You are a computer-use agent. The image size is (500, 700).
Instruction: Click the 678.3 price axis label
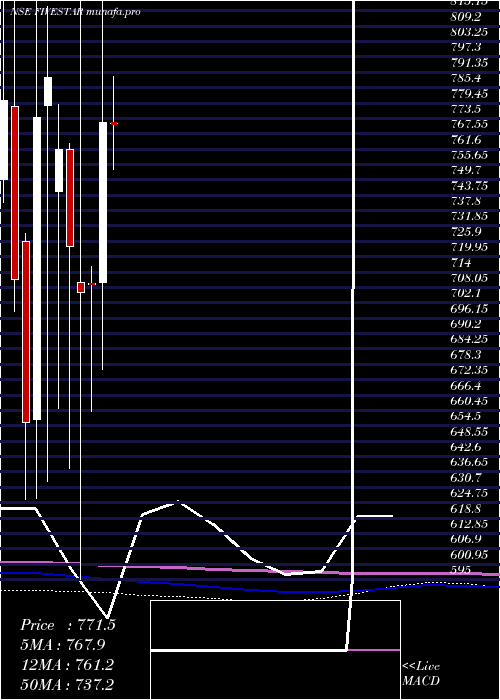[466, 355]
